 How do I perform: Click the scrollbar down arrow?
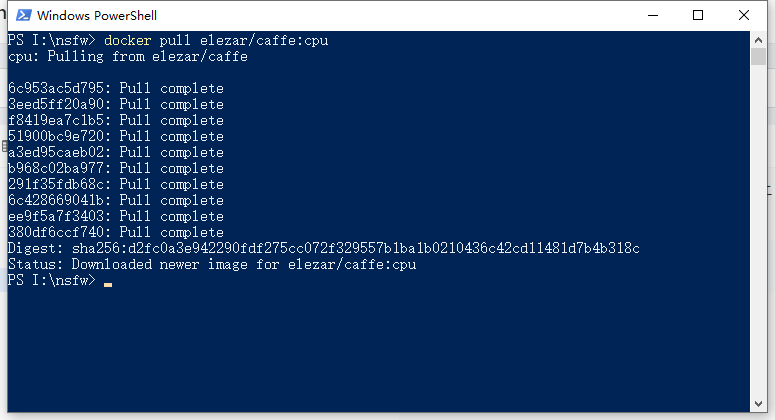[758, 404]
